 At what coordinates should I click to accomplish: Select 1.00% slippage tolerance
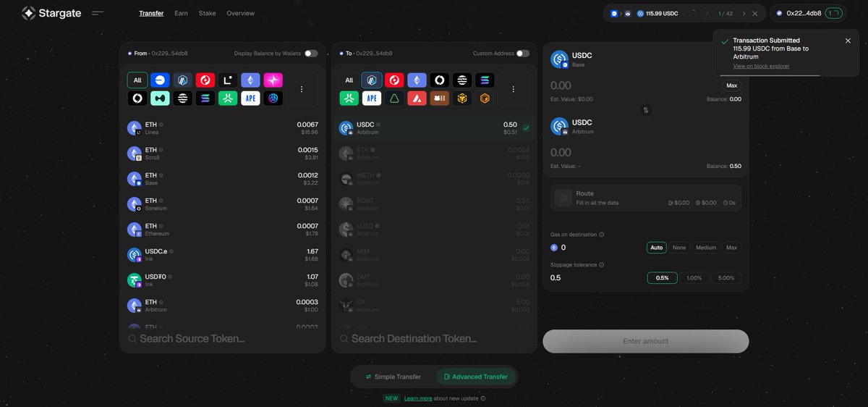(x=694, y=278)
